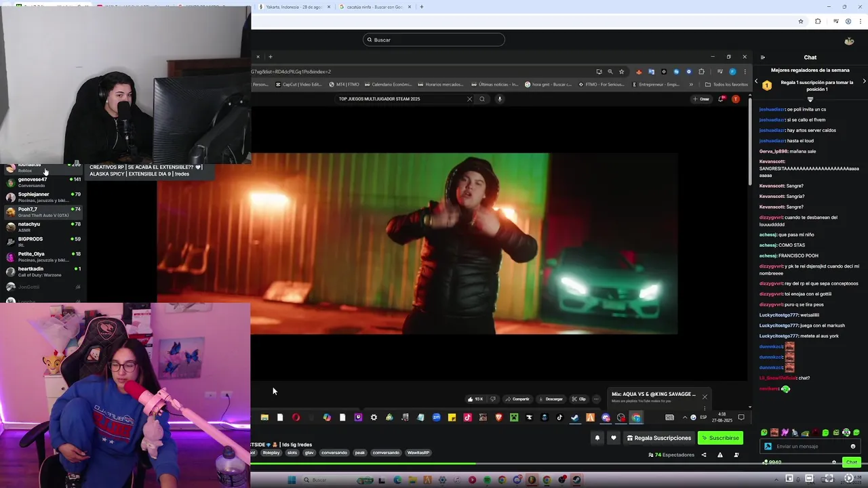Click the green Suscribirse button
This screenshot has width=868, height=488.
click(x=720, y=438)
